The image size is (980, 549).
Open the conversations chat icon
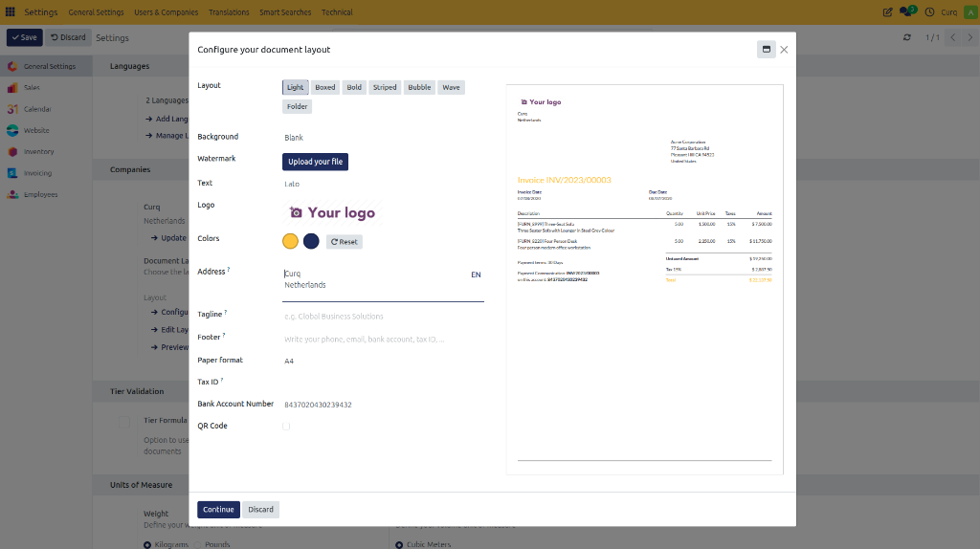(907, 11)
